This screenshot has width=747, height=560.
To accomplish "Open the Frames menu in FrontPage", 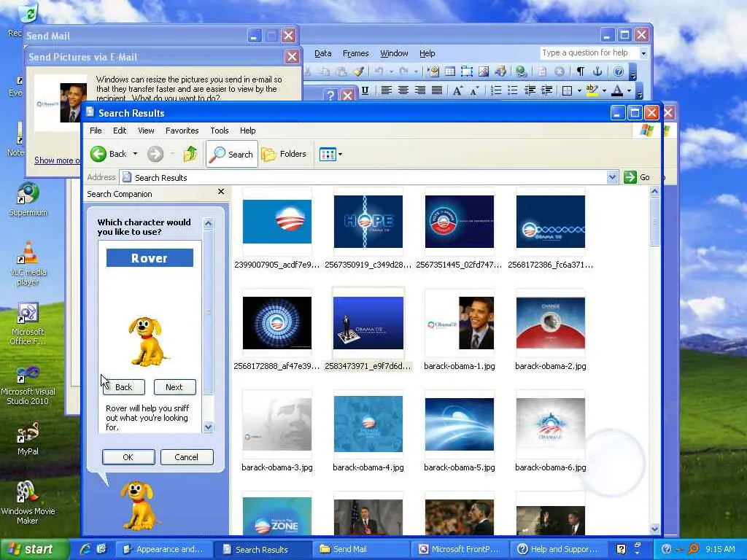I will pyautogui.click(x=355, y=53).
